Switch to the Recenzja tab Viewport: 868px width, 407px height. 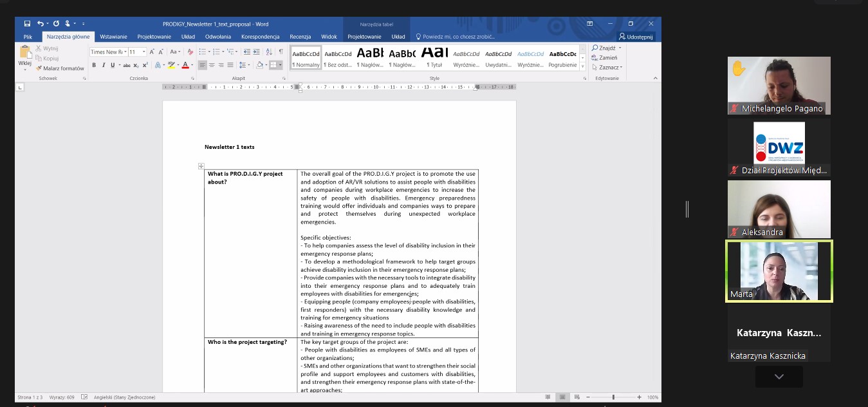(300, 37)
